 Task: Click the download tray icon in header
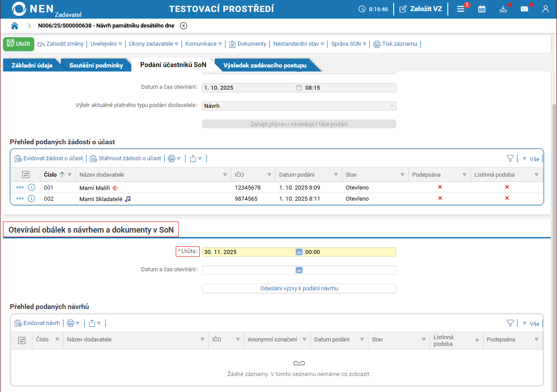(x=503, y=9)
